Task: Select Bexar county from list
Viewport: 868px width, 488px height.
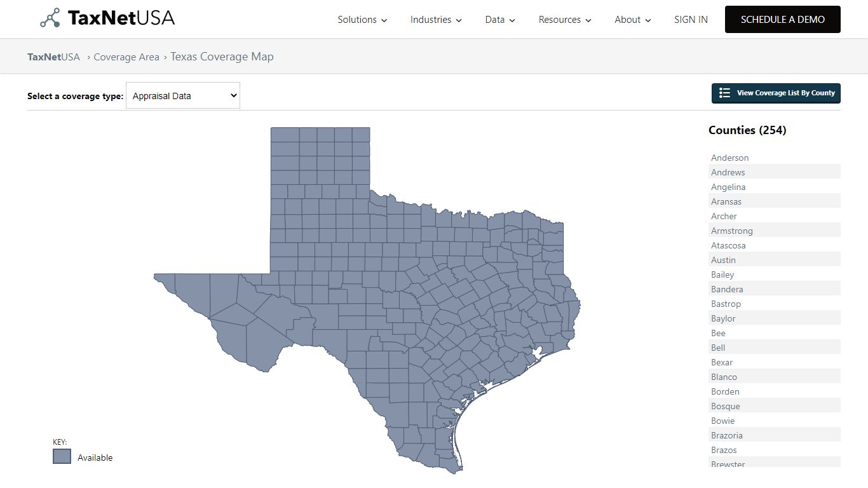Action: [775, 362]
